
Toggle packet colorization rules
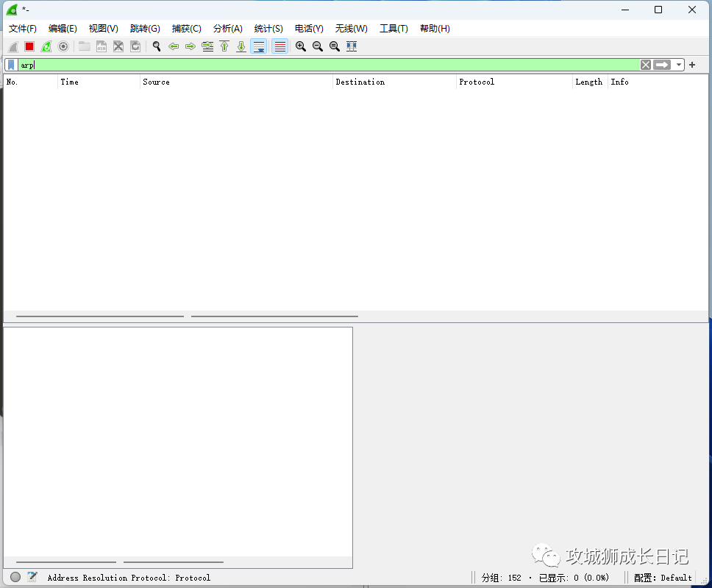(x=280, y=46)
